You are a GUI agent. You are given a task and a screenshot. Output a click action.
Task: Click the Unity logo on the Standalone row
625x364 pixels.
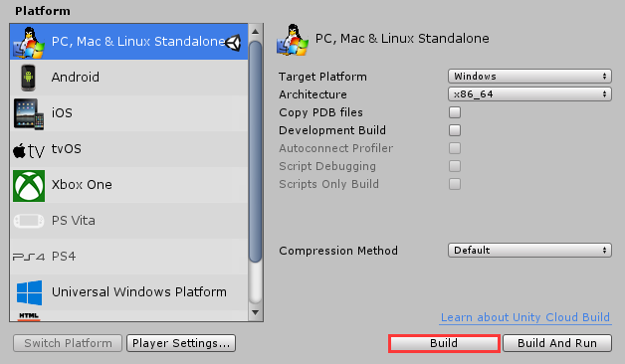click(x=233, y=42)
